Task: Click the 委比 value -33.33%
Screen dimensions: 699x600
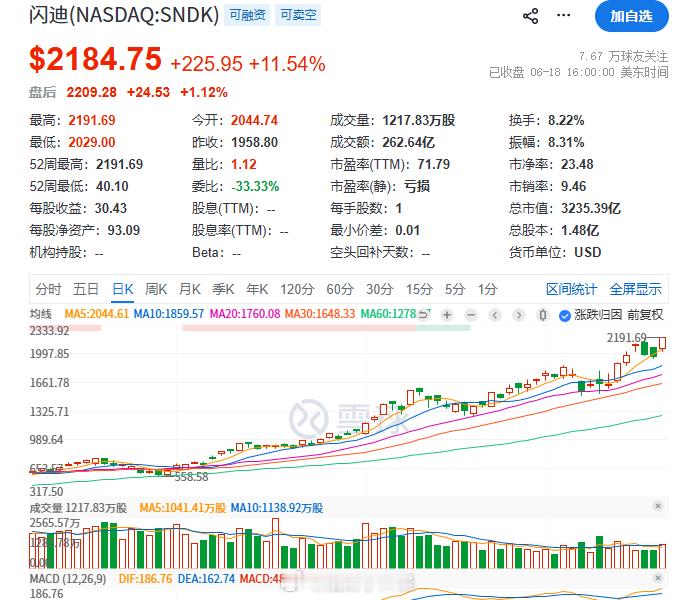Action: coord(255,186)
